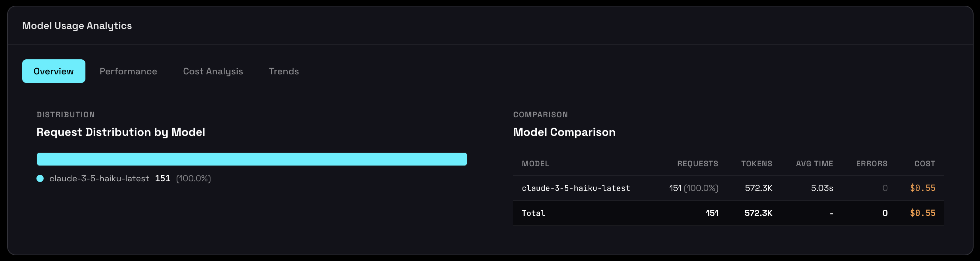This screenshot has height=261, width=980.
Task: Click the Total row label
Action: 533,213
